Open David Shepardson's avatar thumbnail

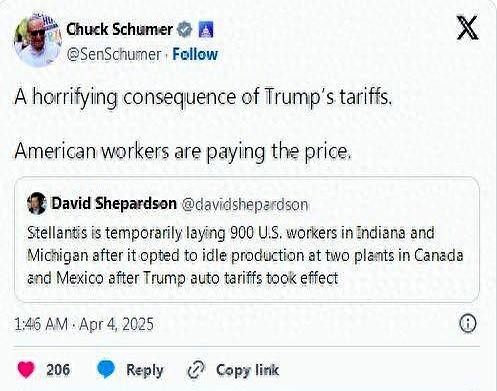pos(37,203)
